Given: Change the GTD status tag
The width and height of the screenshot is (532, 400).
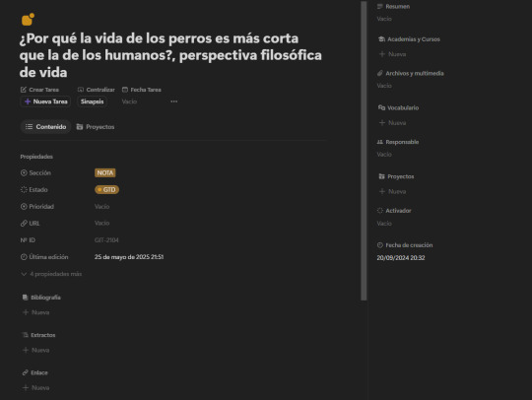Looking at the screenshot, I should point(106,189).
